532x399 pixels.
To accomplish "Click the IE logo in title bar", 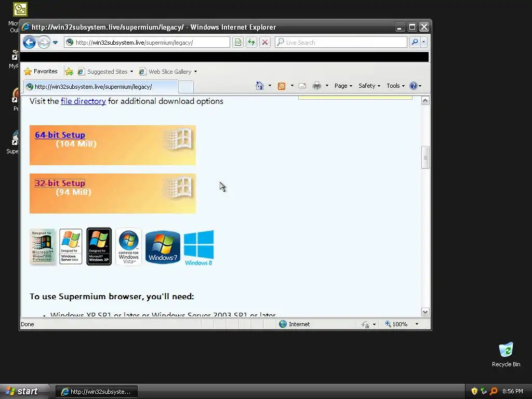I will (x=26, y=27).
